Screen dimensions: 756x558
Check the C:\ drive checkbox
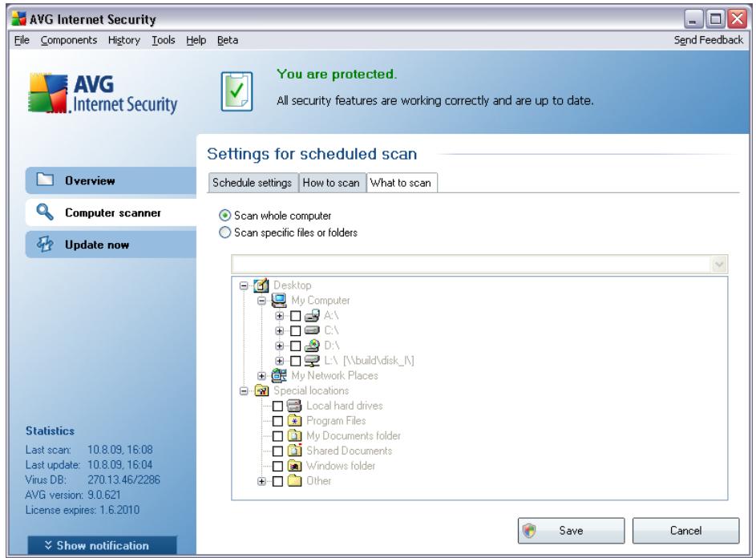click(296, 331)
